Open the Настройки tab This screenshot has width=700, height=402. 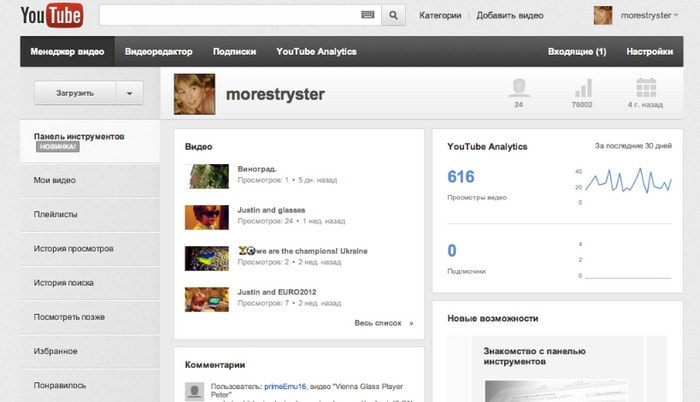[650, 51]
